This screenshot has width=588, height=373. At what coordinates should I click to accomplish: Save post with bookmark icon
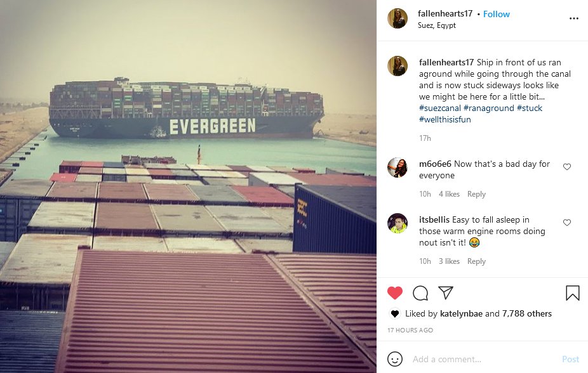pos(573,293)
